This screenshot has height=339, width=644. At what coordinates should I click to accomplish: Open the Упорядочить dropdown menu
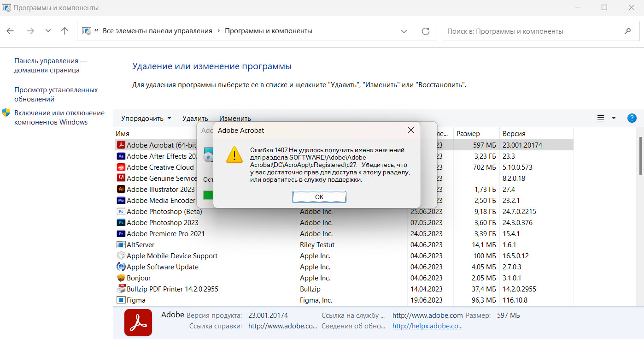click(146, 119)
